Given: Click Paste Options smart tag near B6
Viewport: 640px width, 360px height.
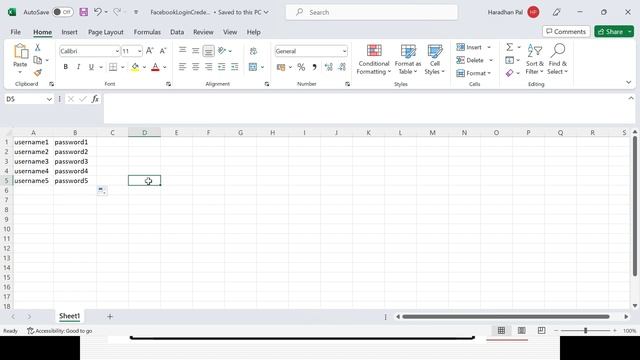Looking at the screenshot, I should pyautogui.click(x=102, y=190).
